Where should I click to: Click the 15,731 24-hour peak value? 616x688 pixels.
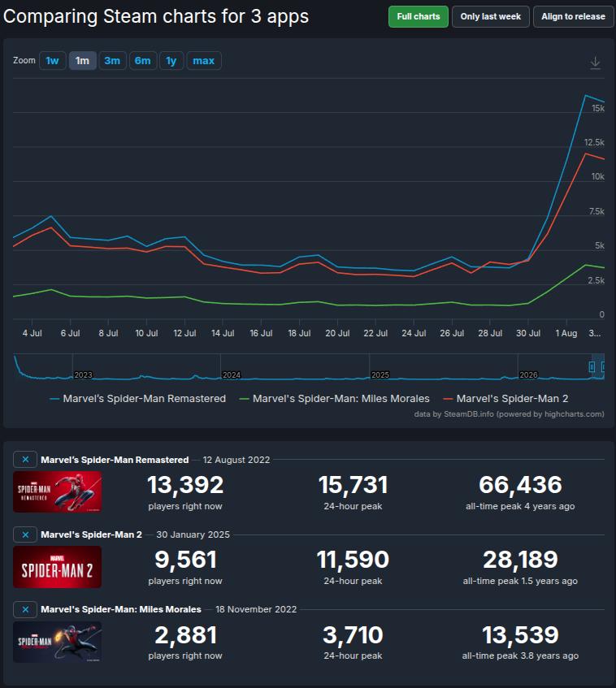click(x=353, y=485)
